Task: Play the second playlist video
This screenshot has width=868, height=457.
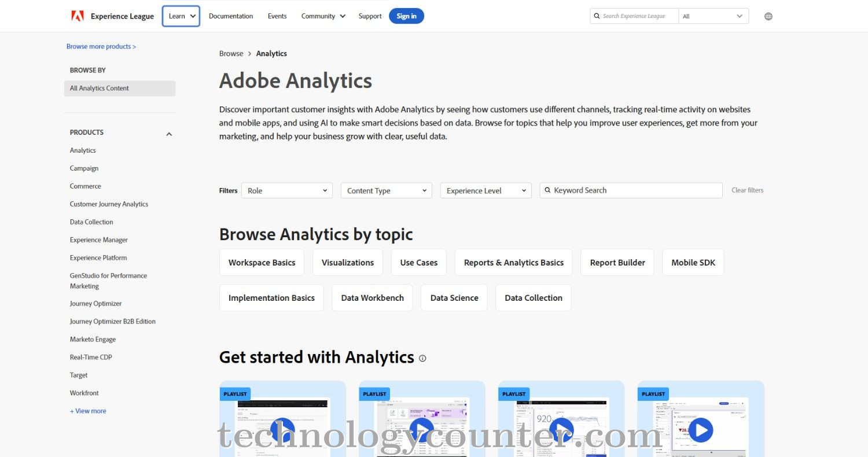Action: pos(421,430)
